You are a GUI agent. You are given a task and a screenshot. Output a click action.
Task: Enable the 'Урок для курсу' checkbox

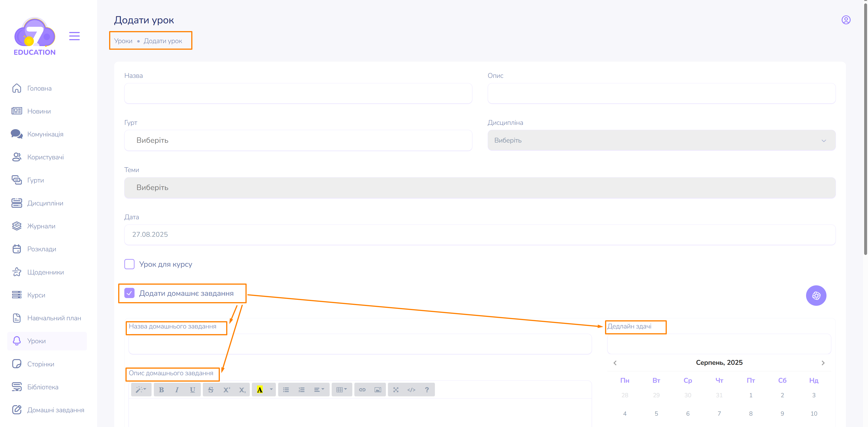coord(129,264)
